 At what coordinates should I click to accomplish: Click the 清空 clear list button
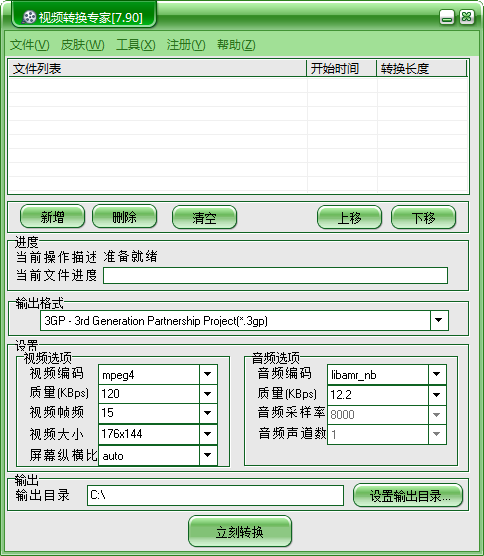coord(204,217)
